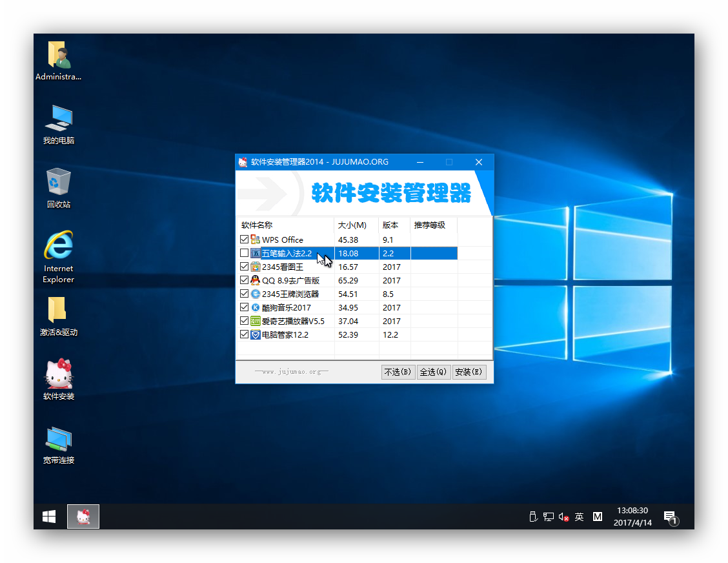Image resolution: width=728 pixels, height=563 pixels.
Task: Click the 英 input language indicator
Action: (x=579, y=517)
